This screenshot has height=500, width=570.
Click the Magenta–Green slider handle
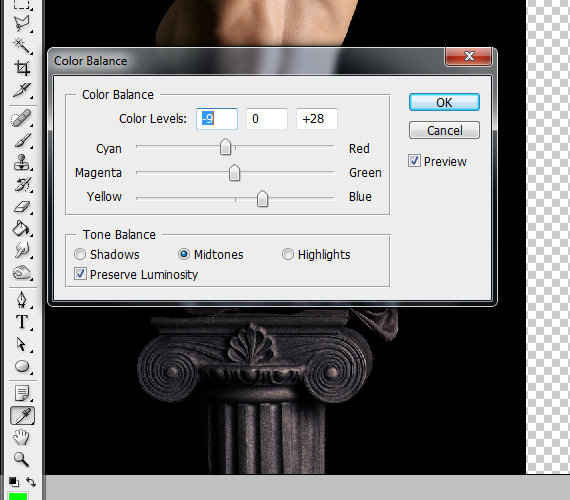(234, 173)
